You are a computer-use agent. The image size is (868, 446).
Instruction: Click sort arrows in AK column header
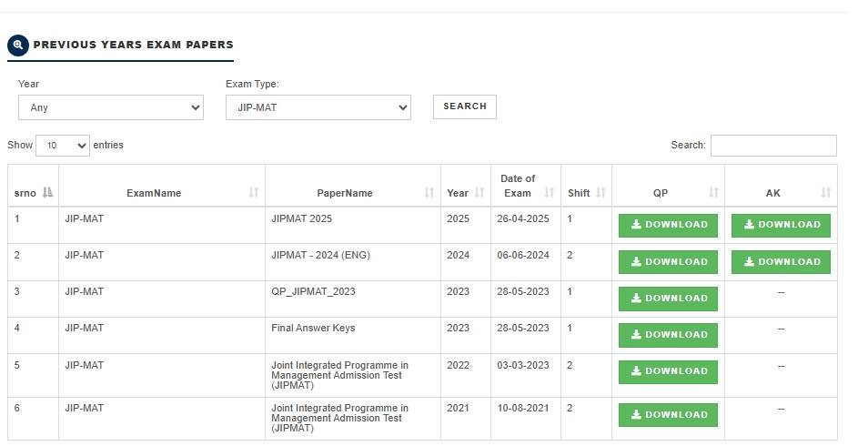tap(826, 193)
